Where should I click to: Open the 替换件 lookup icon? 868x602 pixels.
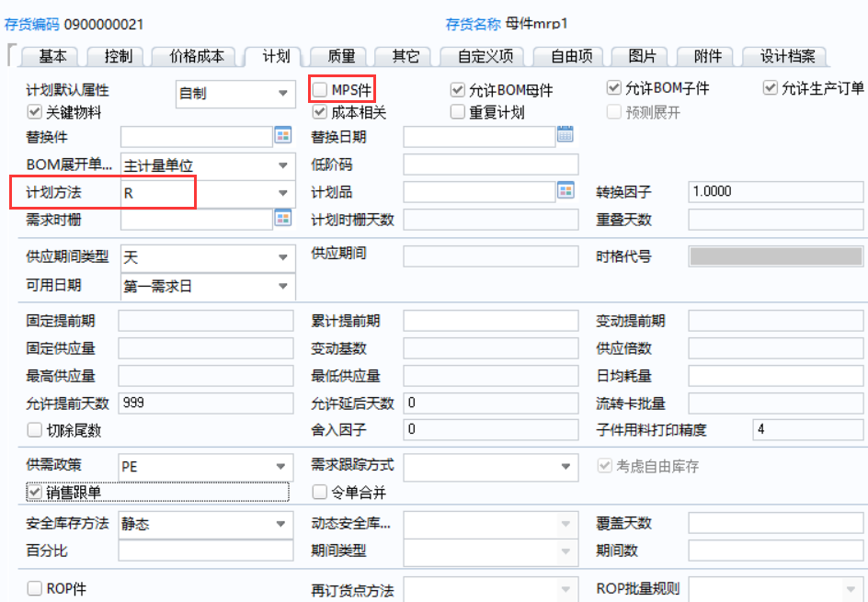point(282,137)
